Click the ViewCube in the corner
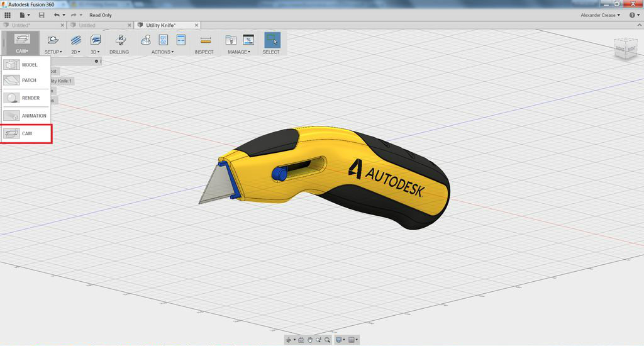This screenshot has height=346, width=644. point(626,48)
